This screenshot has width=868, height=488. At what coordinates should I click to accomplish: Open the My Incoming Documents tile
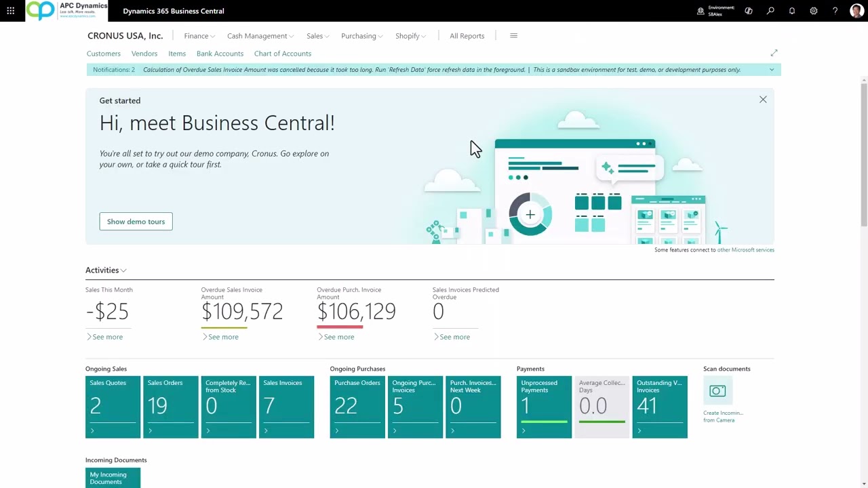(113, 478)
